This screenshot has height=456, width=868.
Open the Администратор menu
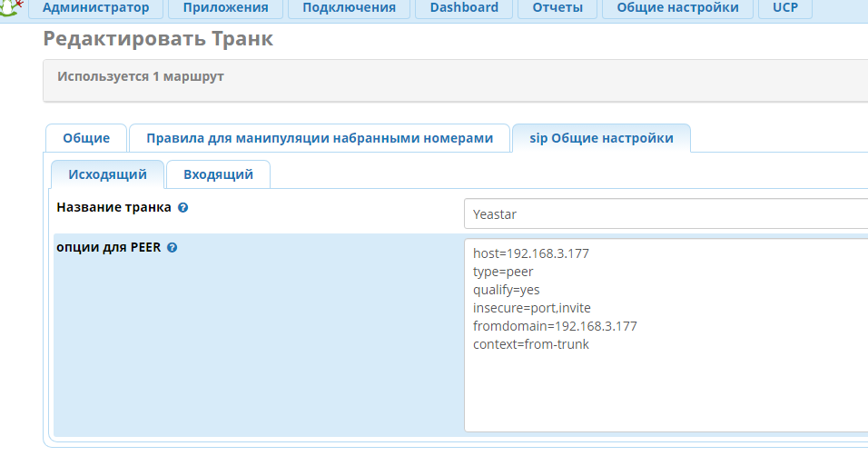(x=95, y=8)
